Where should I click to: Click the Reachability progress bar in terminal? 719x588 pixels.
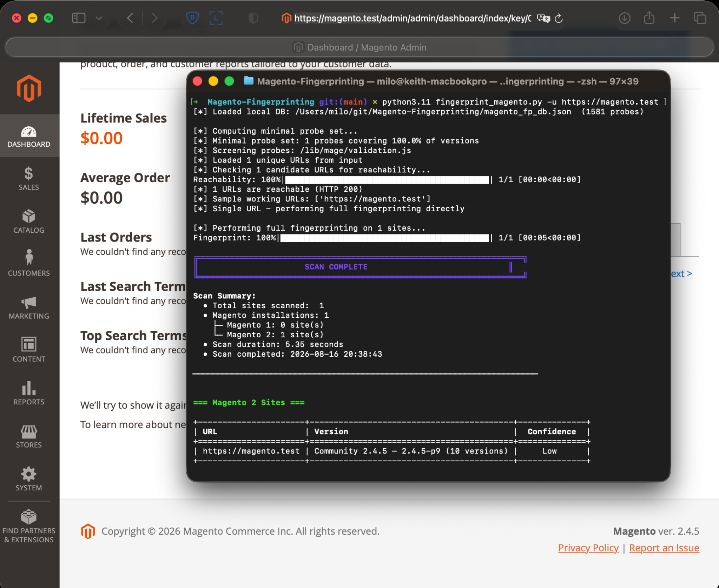click(x=387, y=180)
